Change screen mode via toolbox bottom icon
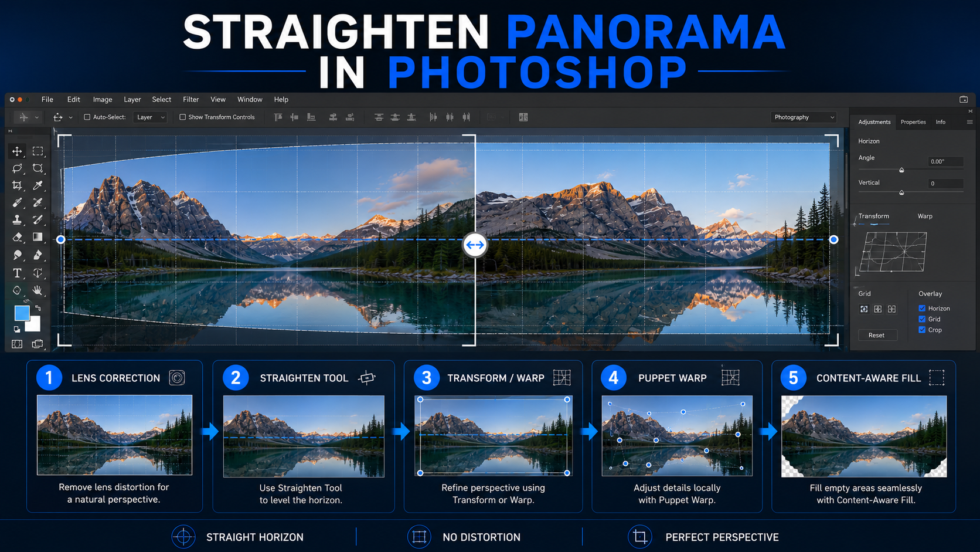Image resolution: width=980 pixels, height=552 pixels. [x=38, y=344]
